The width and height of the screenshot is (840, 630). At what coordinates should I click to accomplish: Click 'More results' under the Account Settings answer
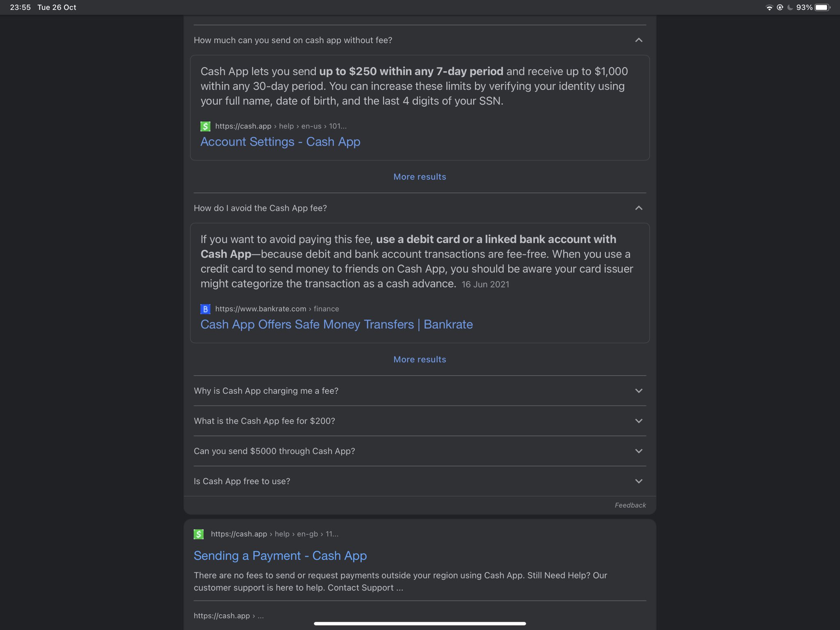pos(420,177)
